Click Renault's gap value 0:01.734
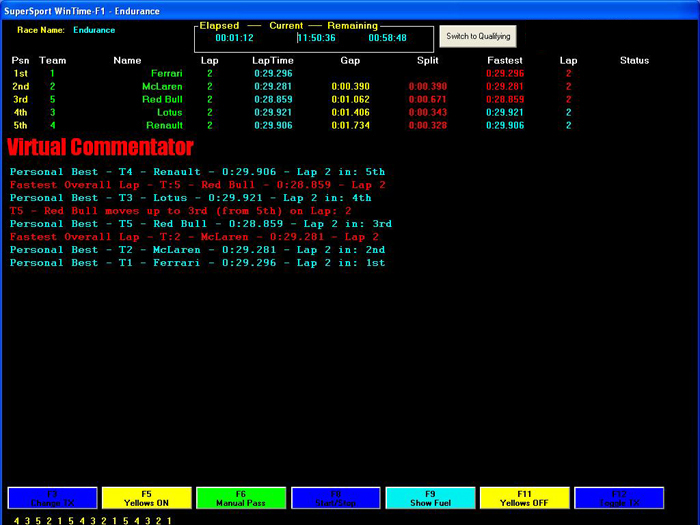This screenshot has width=700, height=525. pyautogui.click(x=350, y=125)
